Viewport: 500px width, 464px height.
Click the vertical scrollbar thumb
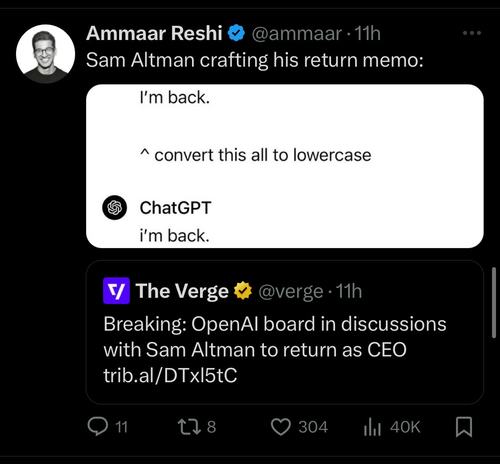494,303
